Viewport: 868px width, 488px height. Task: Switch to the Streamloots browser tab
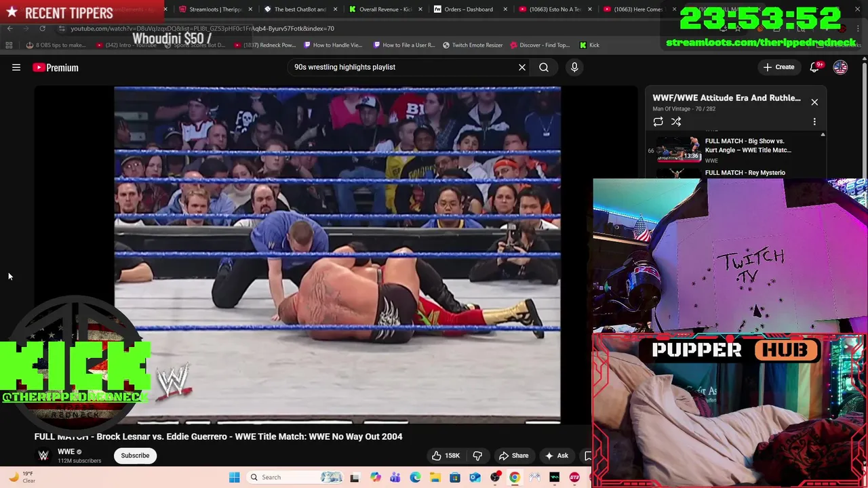coord(214,9)
